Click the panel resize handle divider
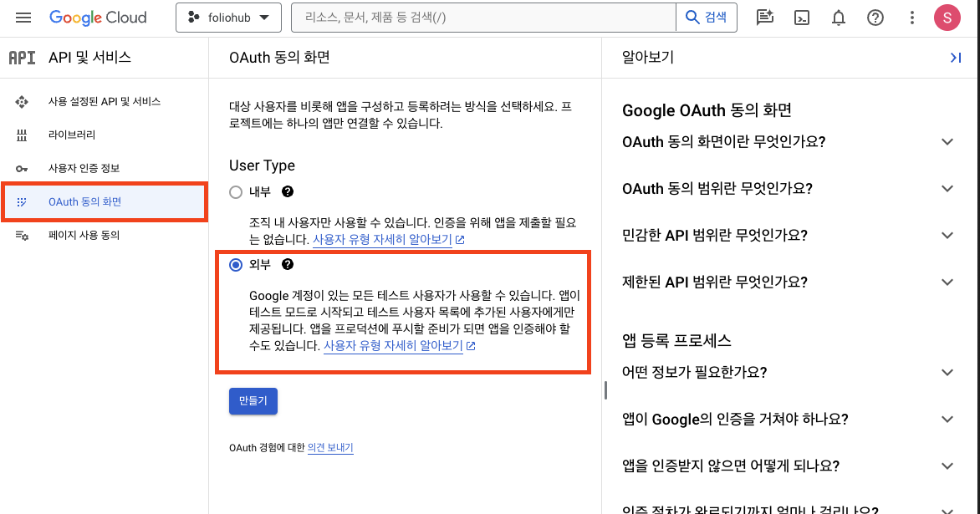This screenshot has height=514, width=980. click(x=605, y=390)
